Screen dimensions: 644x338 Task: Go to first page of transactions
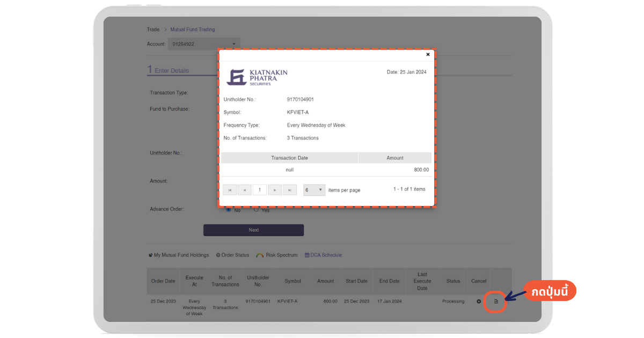[x=230, y=190]
